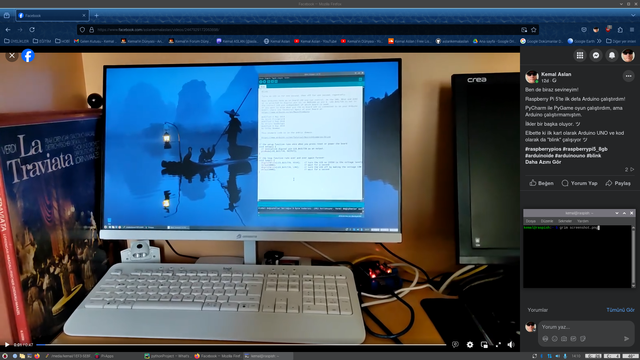This screenshot has width=640, height=360.
Task: Open Facebook home via the logo
Action: click(28, 56)
